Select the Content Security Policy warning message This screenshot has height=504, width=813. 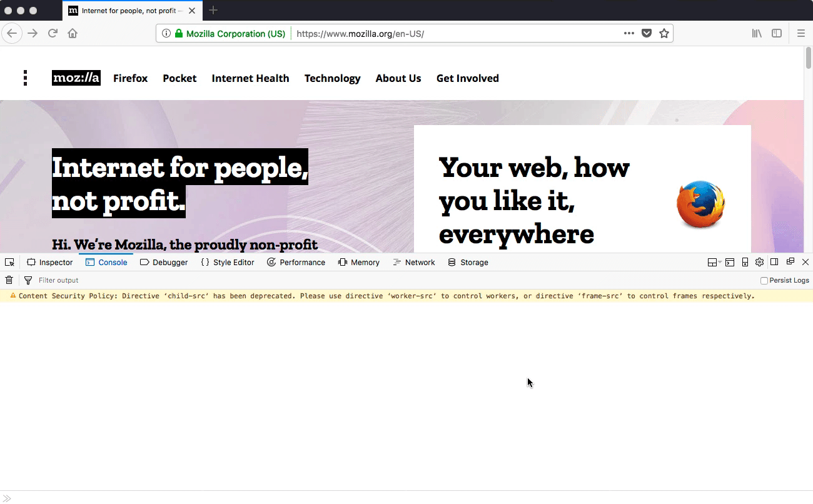[406, 296]
